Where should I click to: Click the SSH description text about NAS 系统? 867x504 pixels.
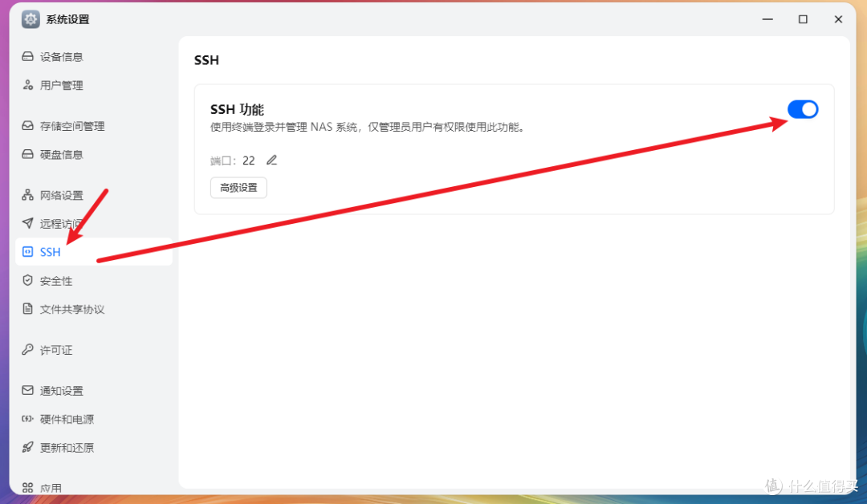368,128
